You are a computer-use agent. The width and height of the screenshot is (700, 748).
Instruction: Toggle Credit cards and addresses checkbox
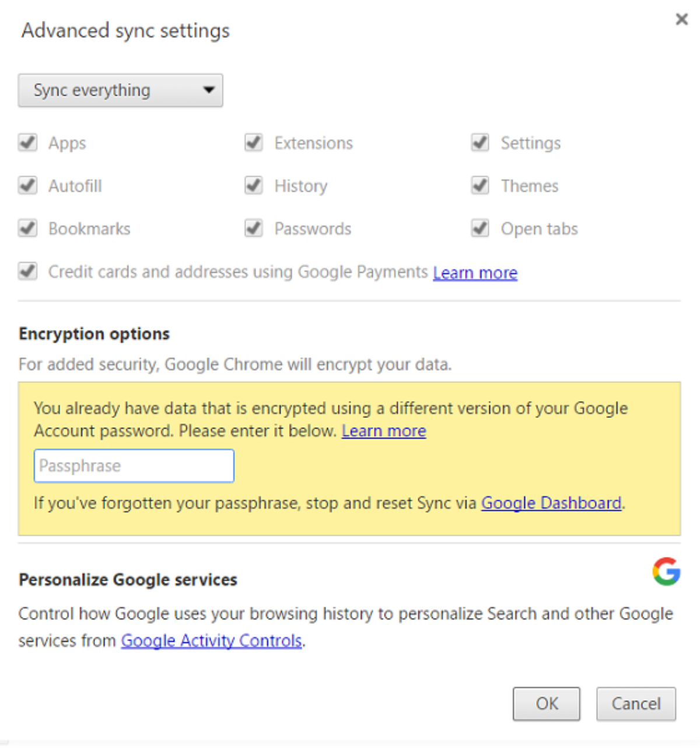click(28, 272)
